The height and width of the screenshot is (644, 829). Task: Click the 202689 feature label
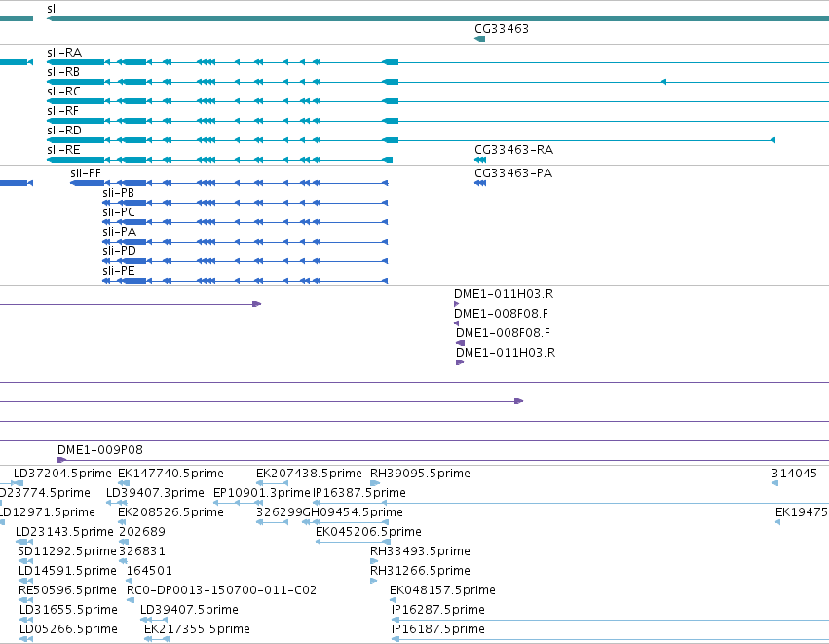point(142,532)
